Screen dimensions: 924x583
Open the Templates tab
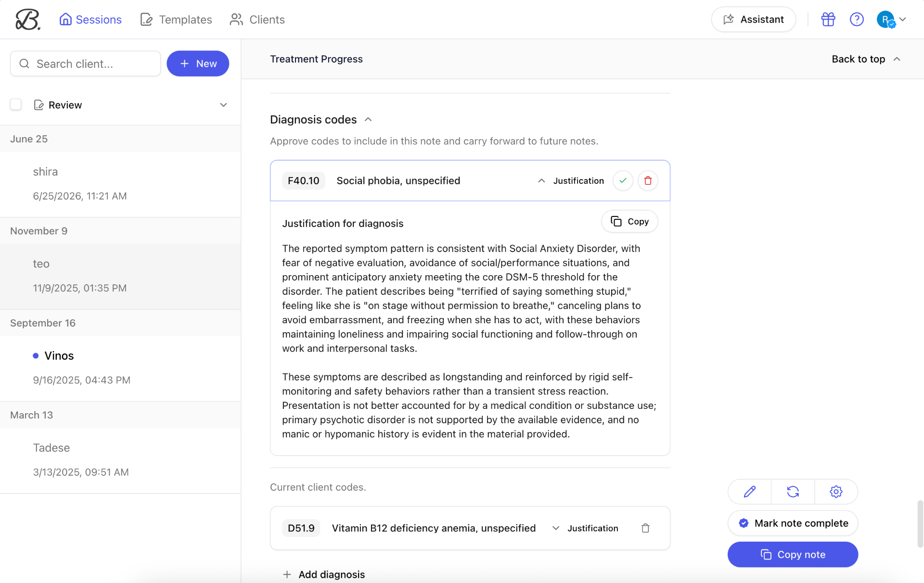176,20
